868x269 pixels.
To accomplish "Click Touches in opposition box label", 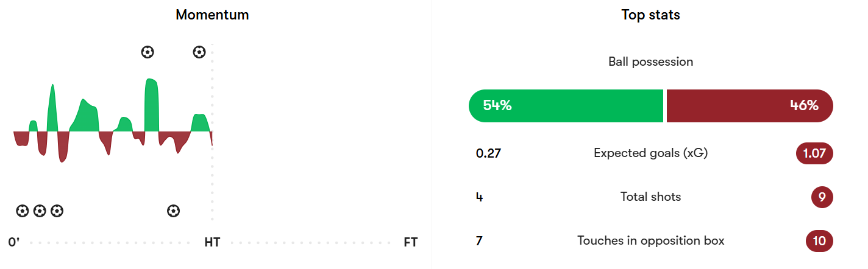I will [x=650, y=241].
